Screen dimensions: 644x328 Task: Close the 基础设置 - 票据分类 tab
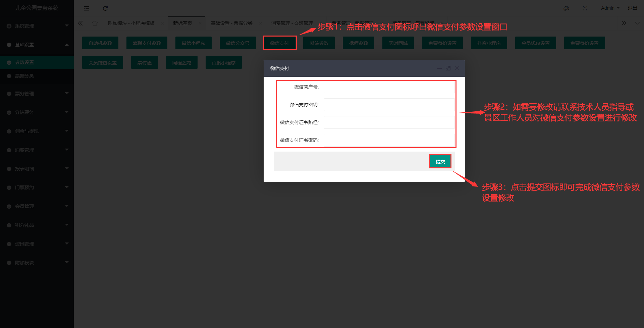[260, 23]
